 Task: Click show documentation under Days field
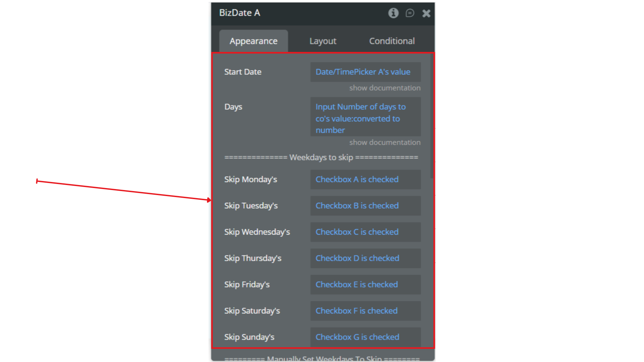[x=385, y=142]
